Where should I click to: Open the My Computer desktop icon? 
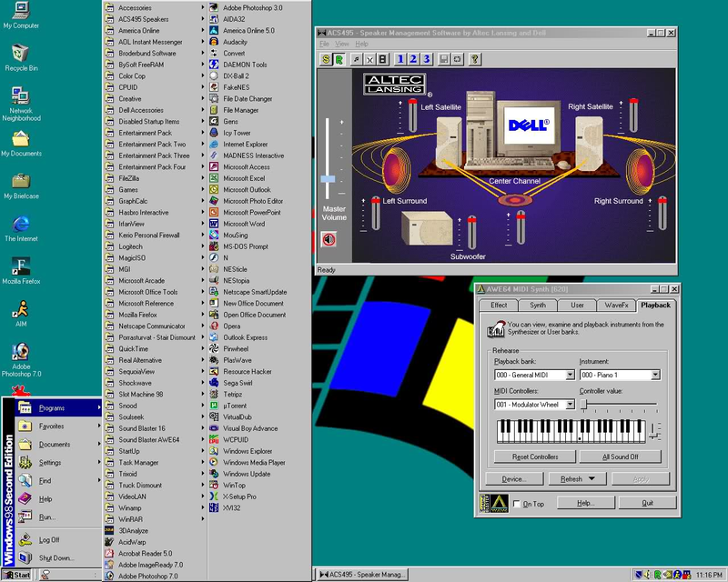[x=21, y=15]
